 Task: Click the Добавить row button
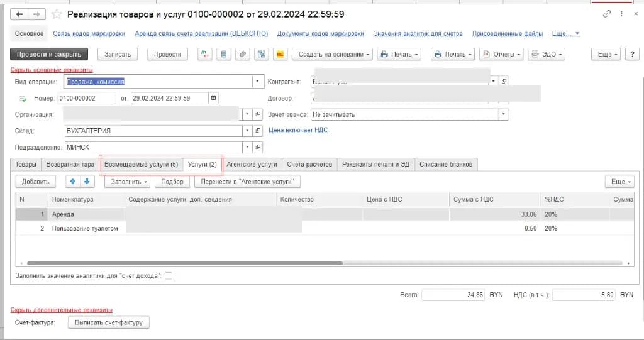coord(35,182)
